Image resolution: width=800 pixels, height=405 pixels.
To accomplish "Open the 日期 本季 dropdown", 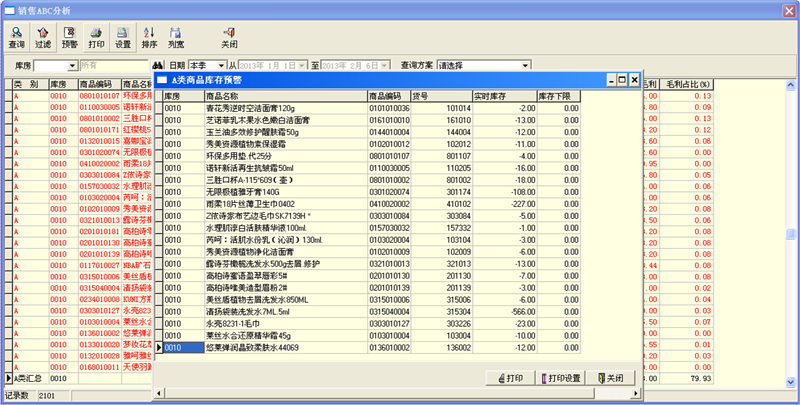I will (x=221, y=66).
